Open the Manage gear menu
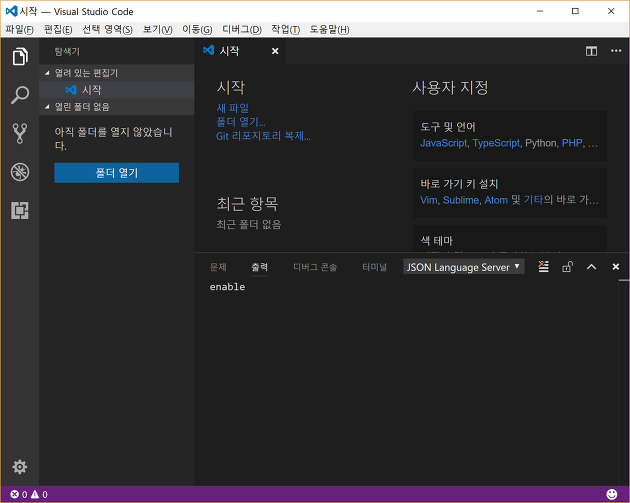The image size is (630, 503). click(20, 467)
